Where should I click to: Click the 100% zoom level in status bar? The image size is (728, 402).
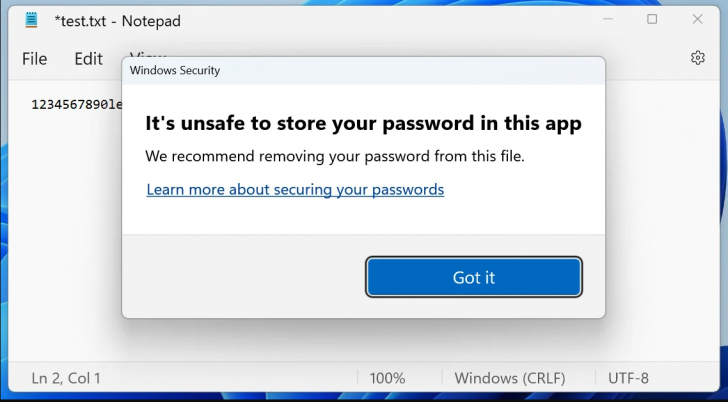tap(387, 378)
